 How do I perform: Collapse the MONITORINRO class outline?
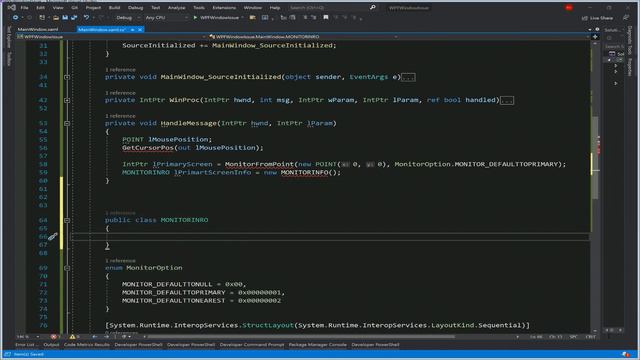coord(67,220)
